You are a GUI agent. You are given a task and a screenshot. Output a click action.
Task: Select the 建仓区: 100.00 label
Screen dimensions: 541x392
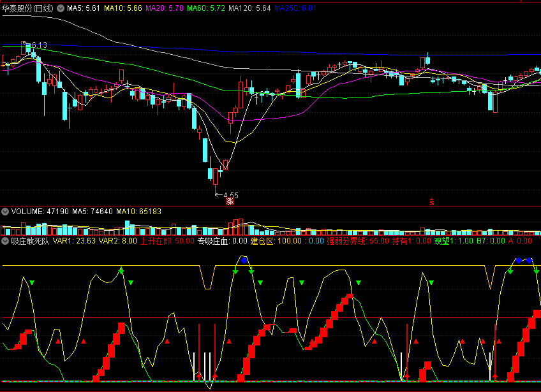(x=276, y=241)
